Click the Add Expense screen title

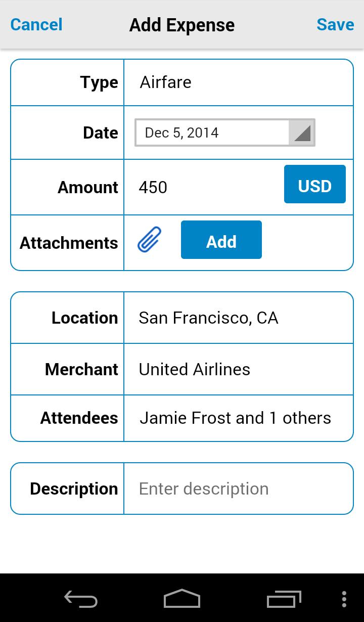[182, 25]
